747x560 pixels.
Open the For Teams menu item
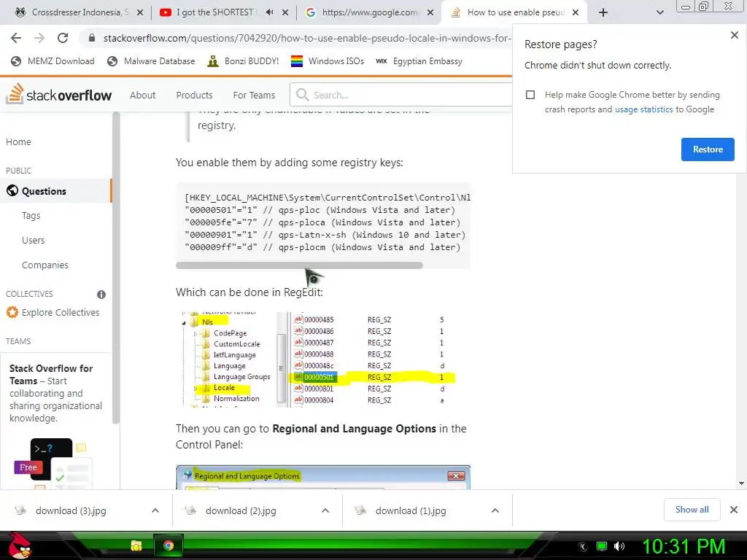(x=254, y=96)
